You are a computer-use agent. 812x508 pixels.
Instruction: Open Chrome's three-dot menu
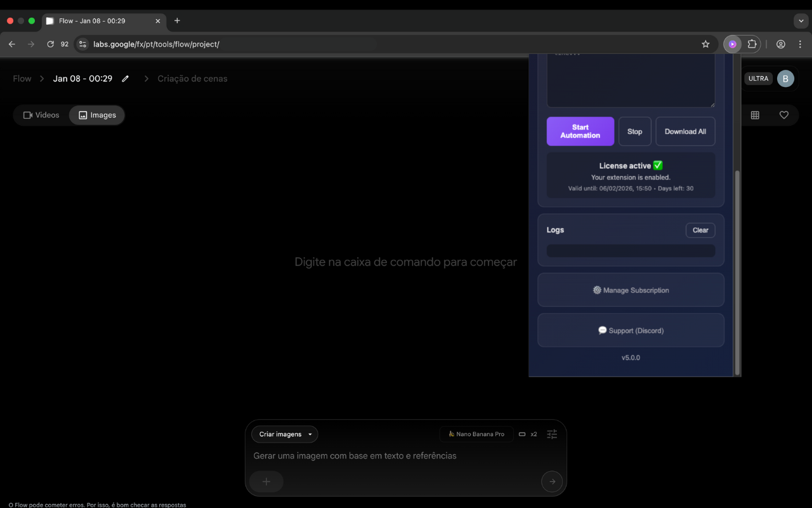801,44
